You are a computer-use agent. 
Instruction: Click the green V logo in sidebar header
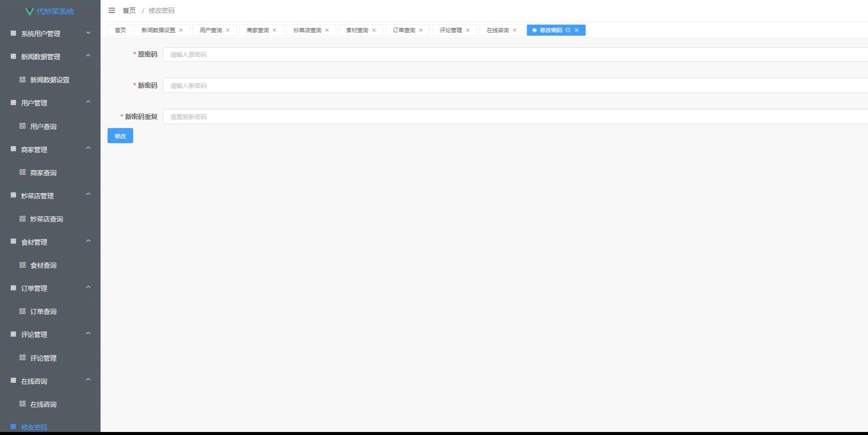point(30,11)
